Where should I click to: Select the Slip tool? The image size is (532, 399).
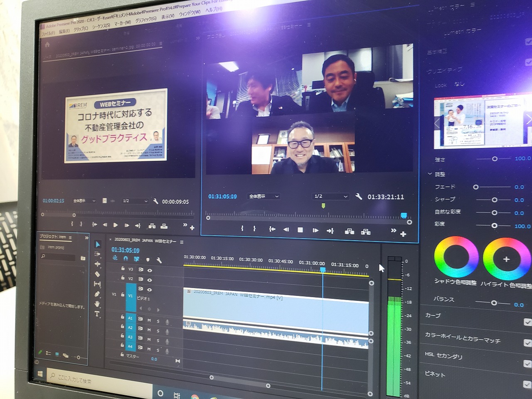coord(98,284)
